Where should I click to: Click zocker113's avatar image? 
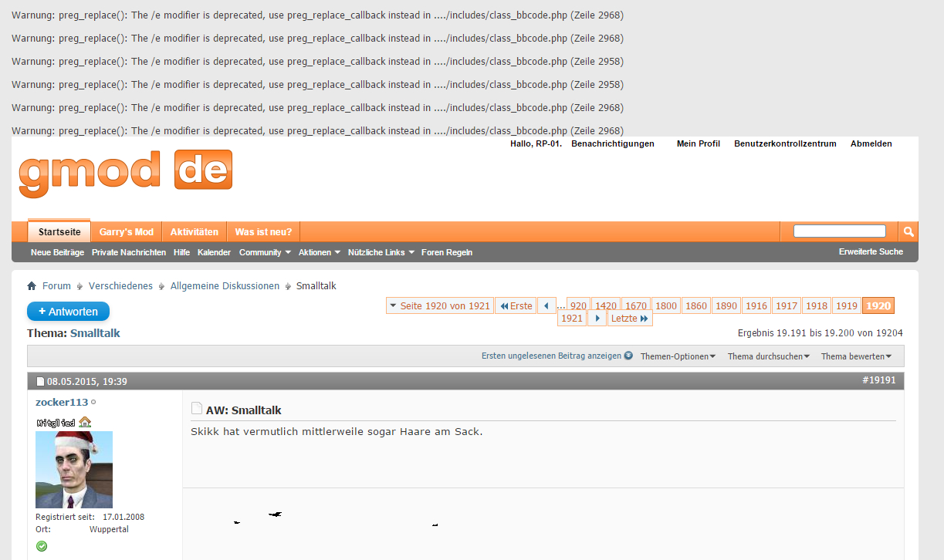click(x=74, y=470)
